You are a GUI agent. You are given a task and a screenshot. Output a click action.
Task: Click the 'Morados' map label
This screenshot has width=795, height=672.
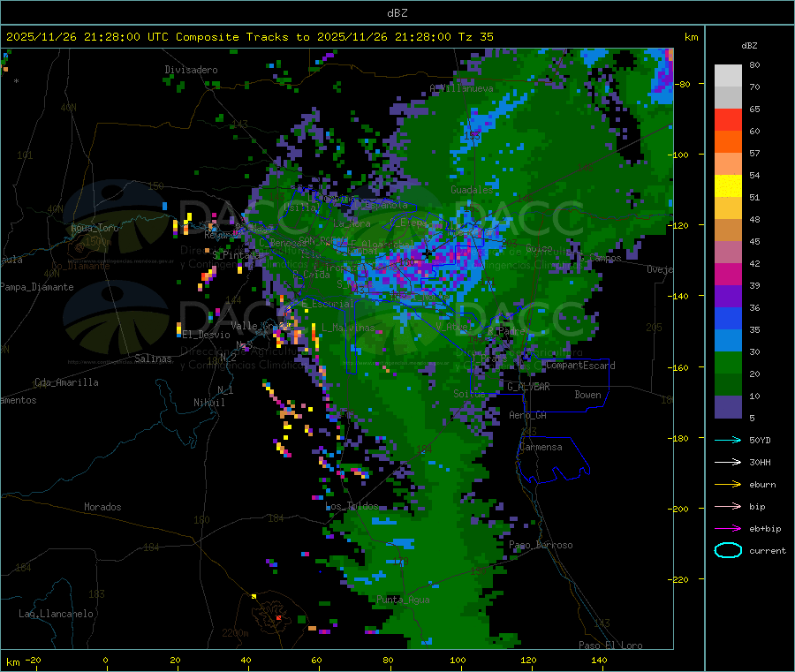coord(102,507)
